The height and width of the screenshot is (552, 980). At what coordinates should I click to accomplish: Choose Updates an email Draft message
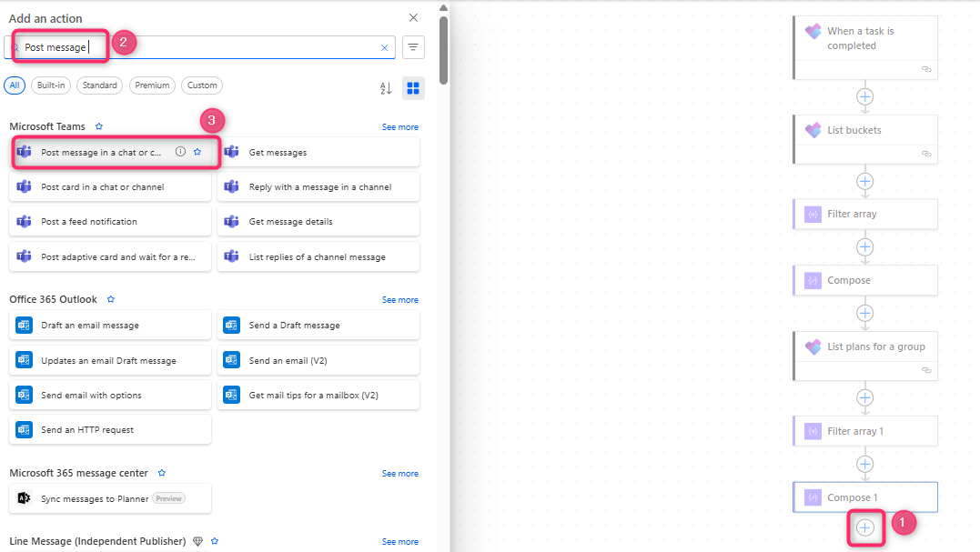(x=110, y=360)
